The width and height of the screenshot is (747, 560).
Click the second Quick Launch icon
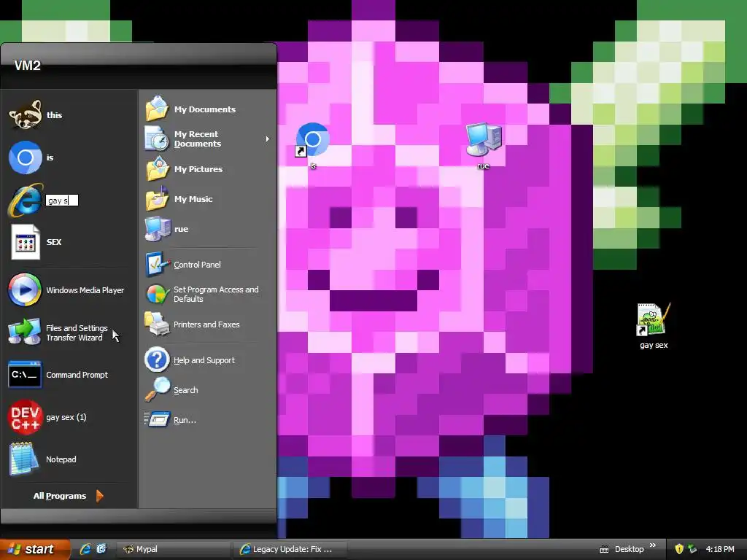click(101, 549)
